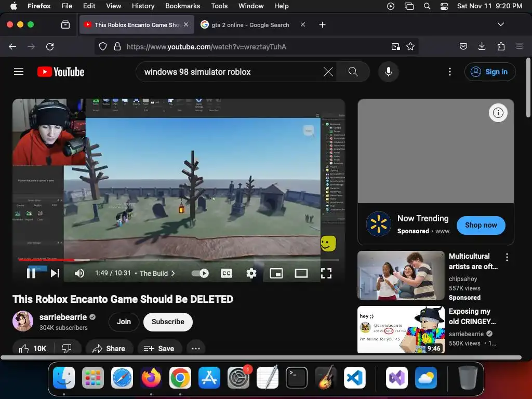The height and width of the screenshot is (399, 532).
Task: Open the Bookmarks menu
Action: [x=182, y=6]
